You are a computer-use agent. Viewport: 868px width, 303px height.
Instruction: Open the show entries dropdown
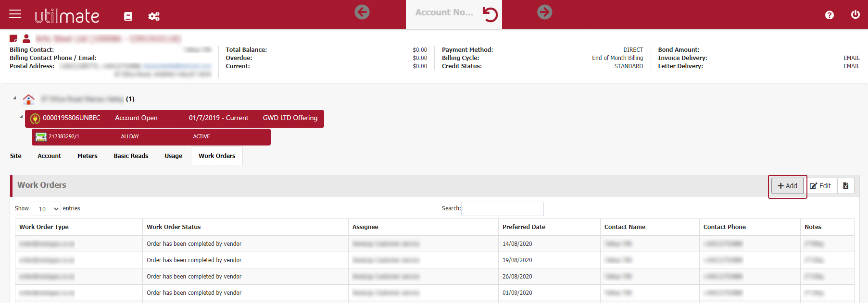tap(46, 209)
